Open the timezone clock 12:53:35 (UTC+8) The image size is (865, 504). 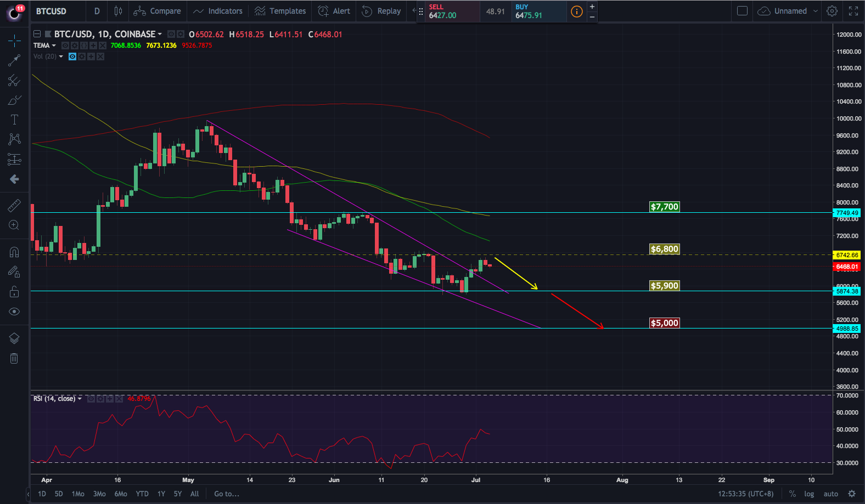coord(746,494)
